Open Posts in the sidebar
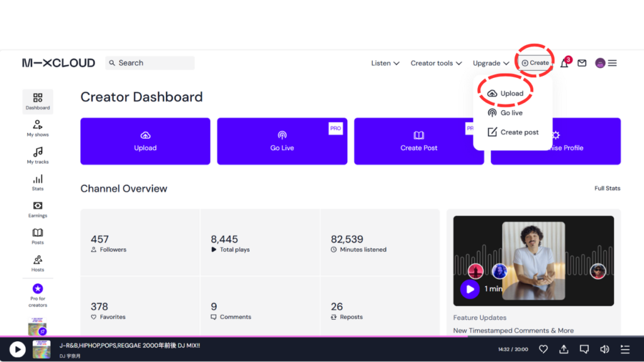 [38, 236]
